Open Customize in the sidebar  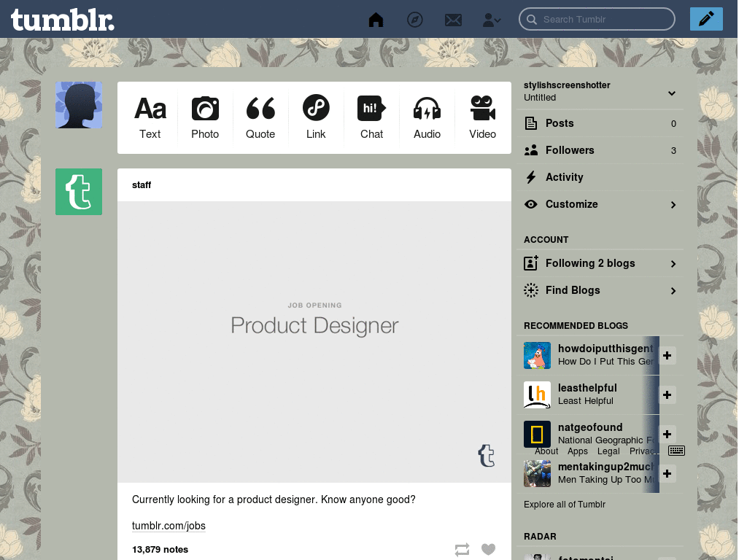click(x=600, y=204)
